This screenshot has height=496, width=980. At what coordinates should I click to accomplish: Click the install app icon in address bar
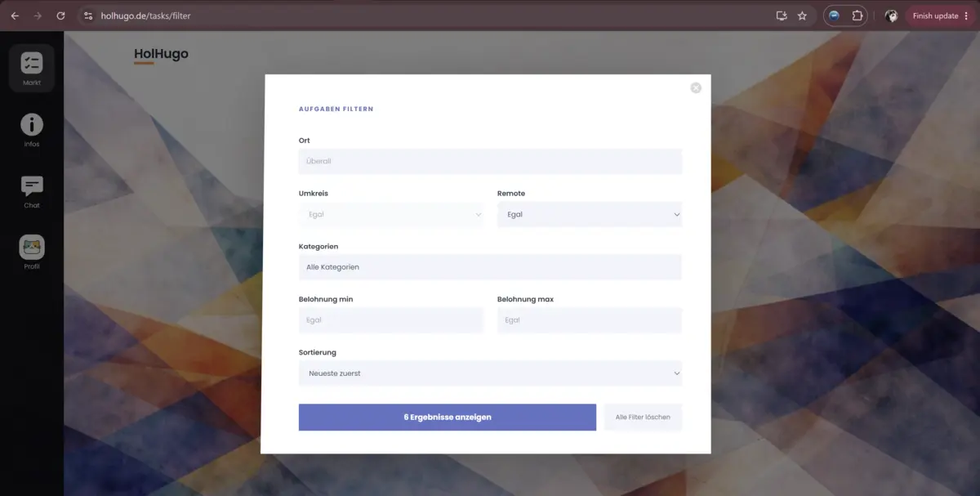click(782, 16)
